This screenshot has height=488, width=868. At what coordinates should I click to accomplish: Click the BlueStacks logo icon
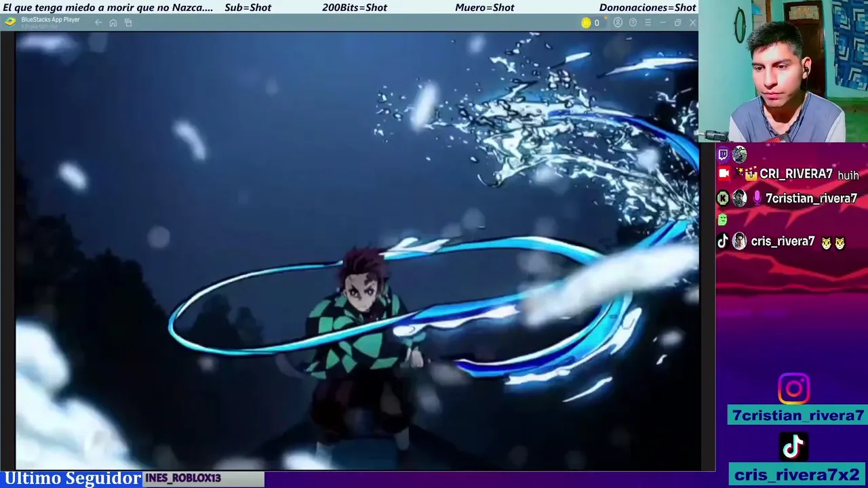(9, 22)
